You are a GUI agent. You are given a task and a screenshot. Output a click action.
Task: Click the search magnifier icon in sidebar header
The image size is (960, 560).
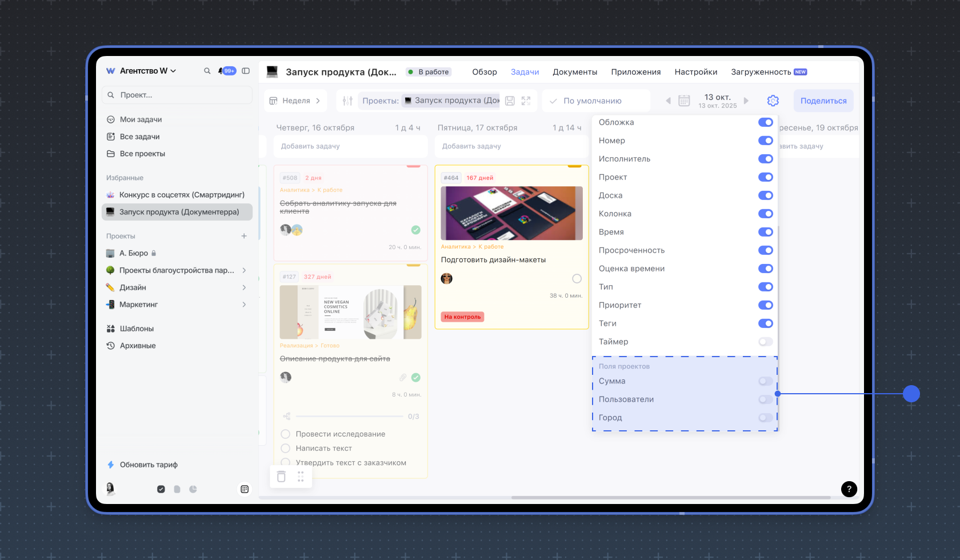coord(207,71)
